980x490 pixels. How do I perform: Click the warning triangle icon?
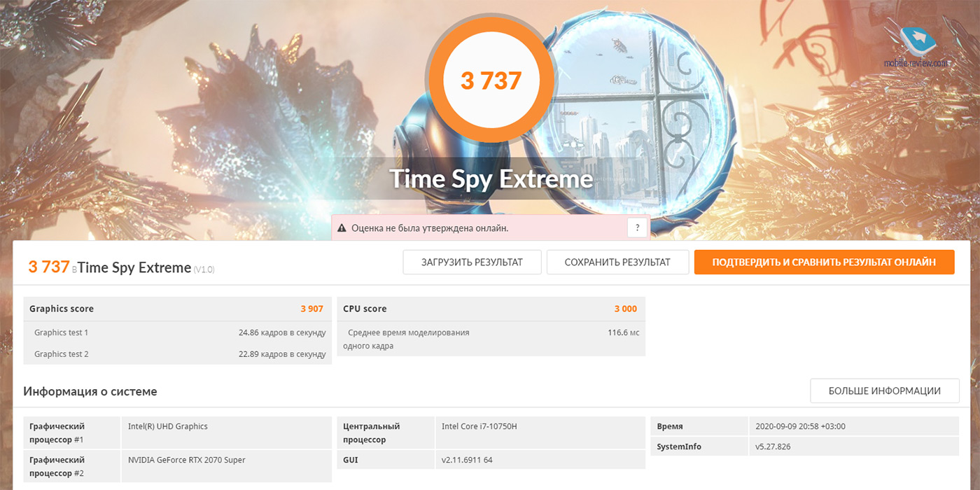342,228
